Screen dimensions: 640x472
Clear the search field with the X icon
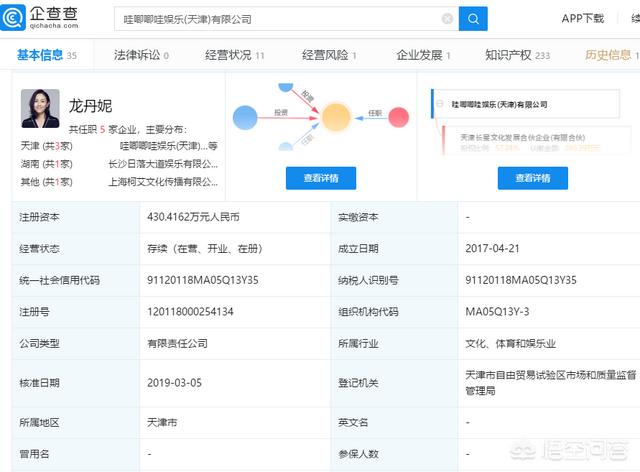click(447, 19)
